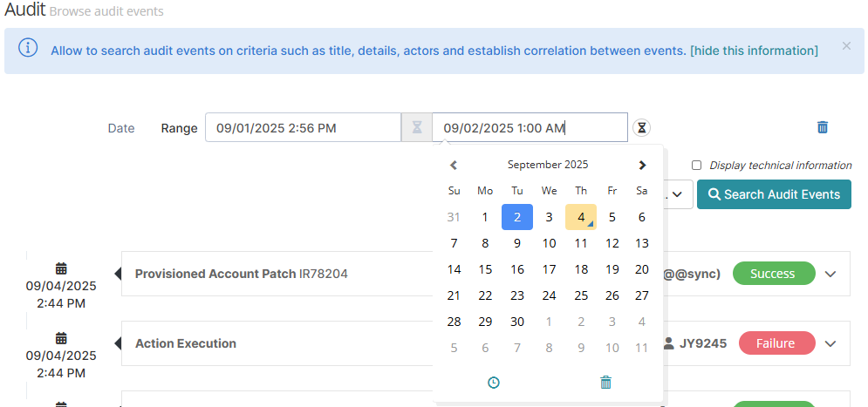This screenshot has width=868, height=407.
Task: Click the clock icon in date picker
Action: (x=494, y=383)
